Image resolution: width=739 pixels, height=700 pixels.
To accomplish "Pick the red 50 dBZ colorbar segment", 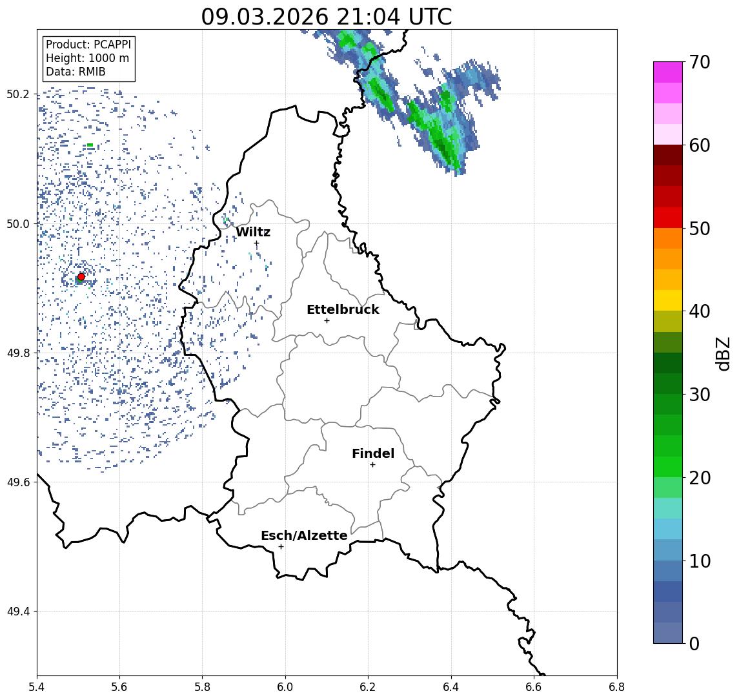I will tap(668, 218).
